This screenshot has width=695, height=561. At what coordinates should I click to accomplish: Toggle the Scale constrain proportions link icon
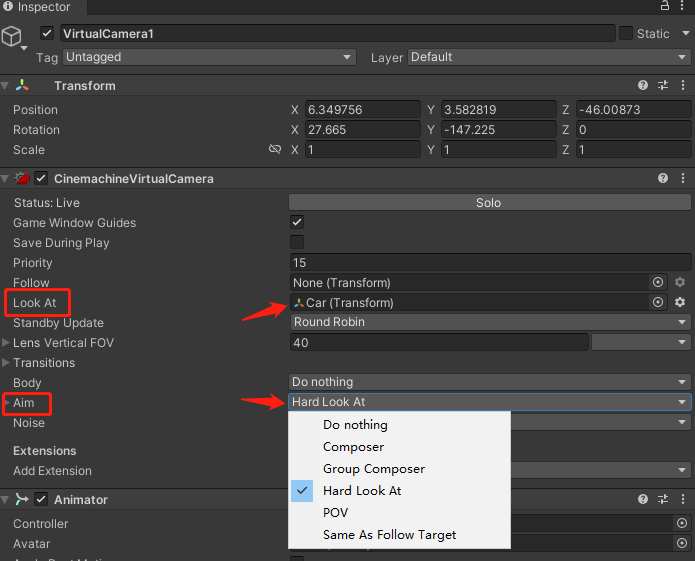click(x=275, y=149)
